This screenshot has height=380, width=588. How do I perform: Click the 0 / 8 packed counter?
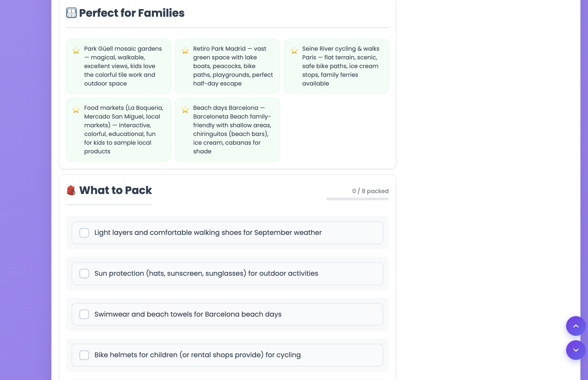[370, 191]
